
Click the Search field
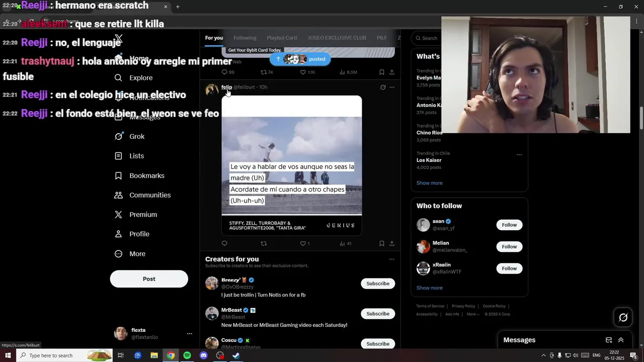click(428, 38)
